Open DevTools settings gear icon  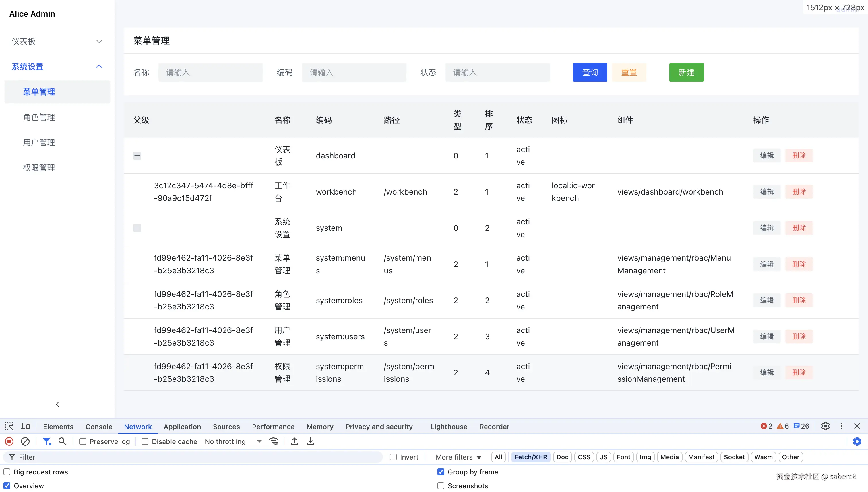826,426
